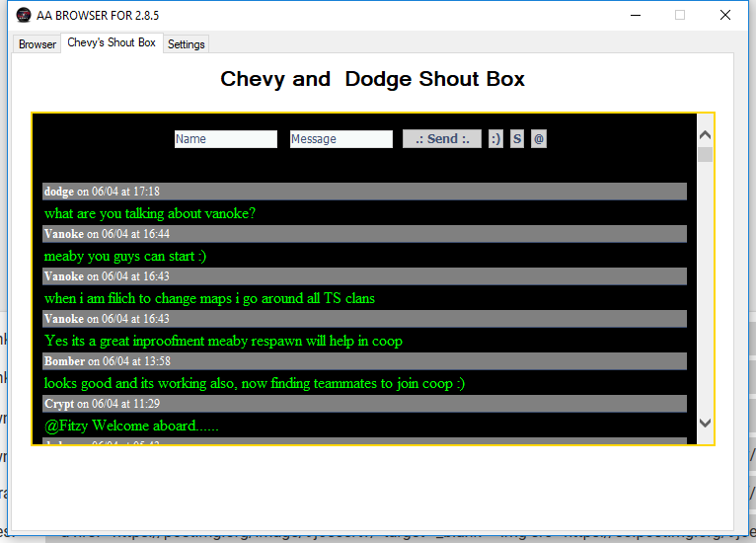Maximize the AA Browser window
Viewport: 756px width, 543px height.
(680, 15)
